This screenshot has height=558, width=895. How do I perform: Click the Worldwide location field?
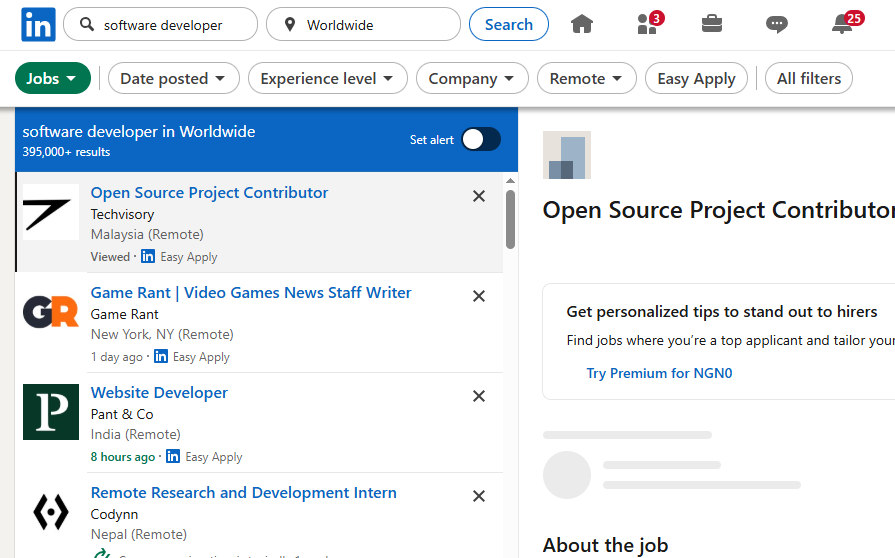(x=363, y=25)
